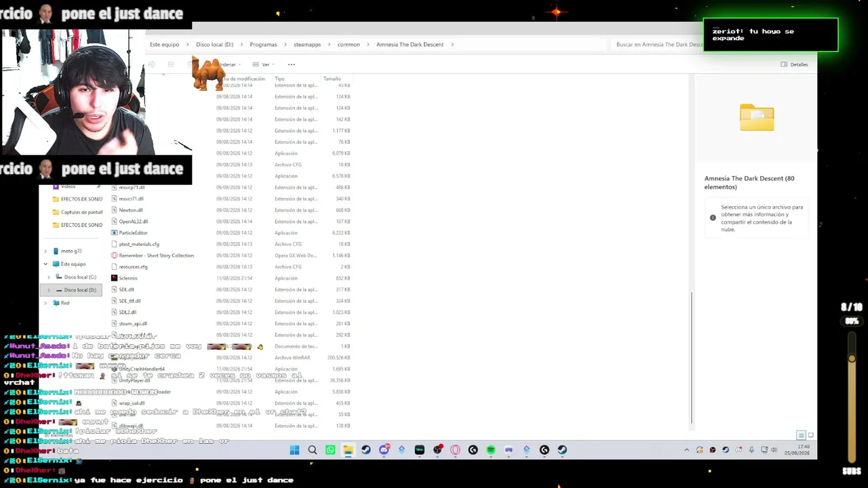Show hidden system tray icons
868x488 pixels.
pyautogui.click(x=686, y=450)
